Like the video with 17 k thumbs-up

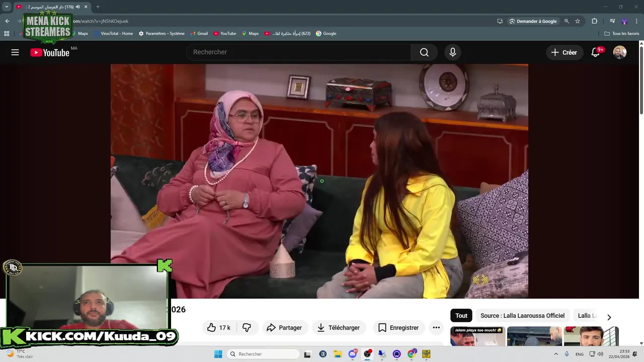pyautogui.click(x=218, y=328)
